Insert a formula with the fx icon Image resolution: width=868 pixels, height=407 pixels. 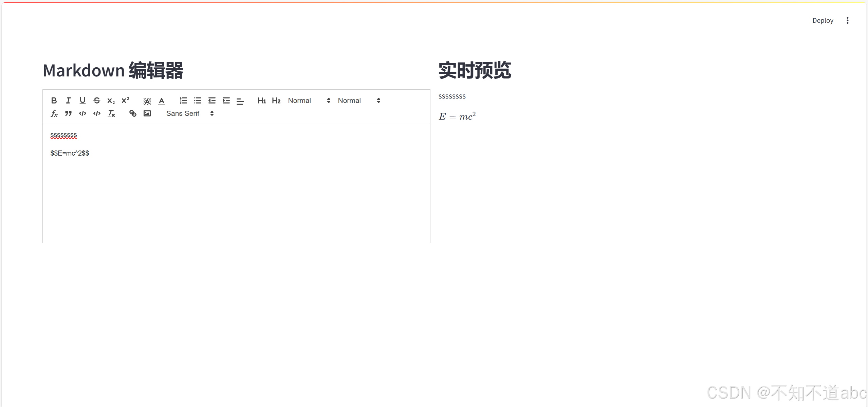coord(54,113)
